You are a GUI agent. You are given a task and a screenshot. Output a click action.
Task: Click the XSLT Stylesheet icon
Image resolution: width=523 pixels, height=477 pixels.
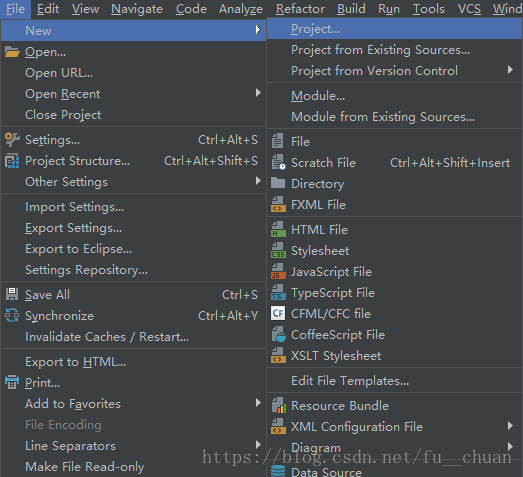tap(278, 355)
